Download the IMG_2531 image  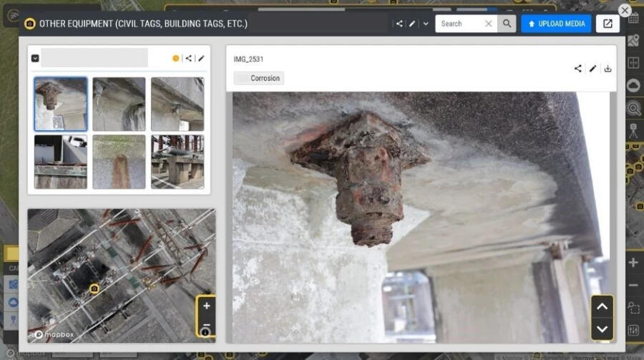click(608, 69)
